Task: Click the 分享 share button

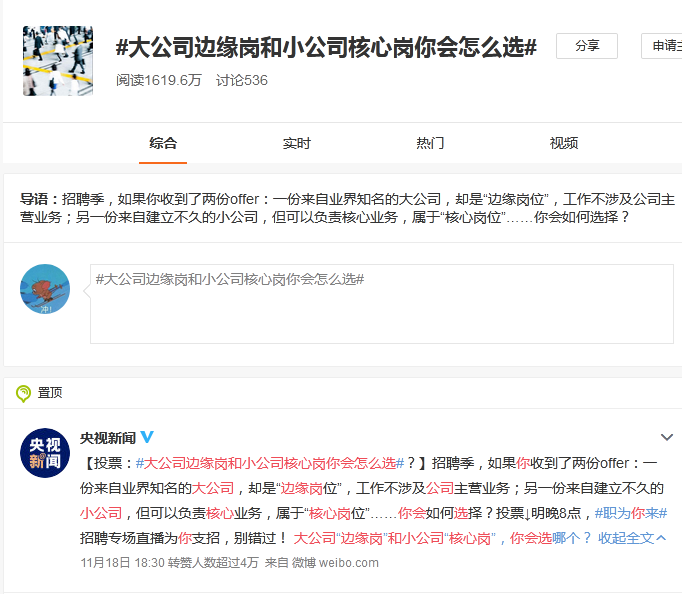Action: coord(586,46)
